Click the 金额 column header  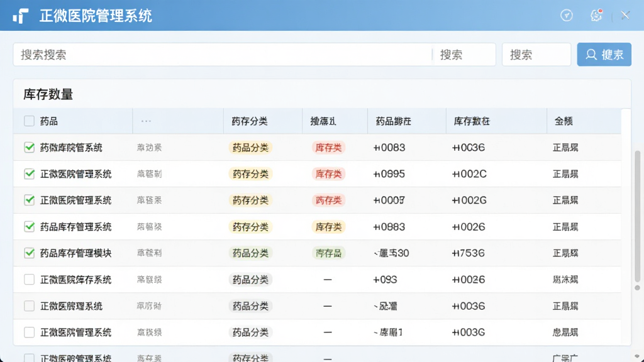563,121
